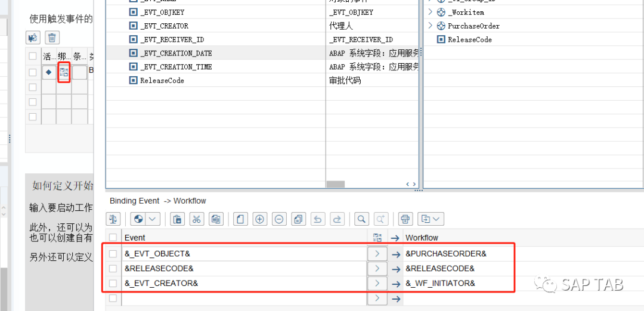
Task: Select ReleaseCode in workflow container tree
Action: [469, 39]
